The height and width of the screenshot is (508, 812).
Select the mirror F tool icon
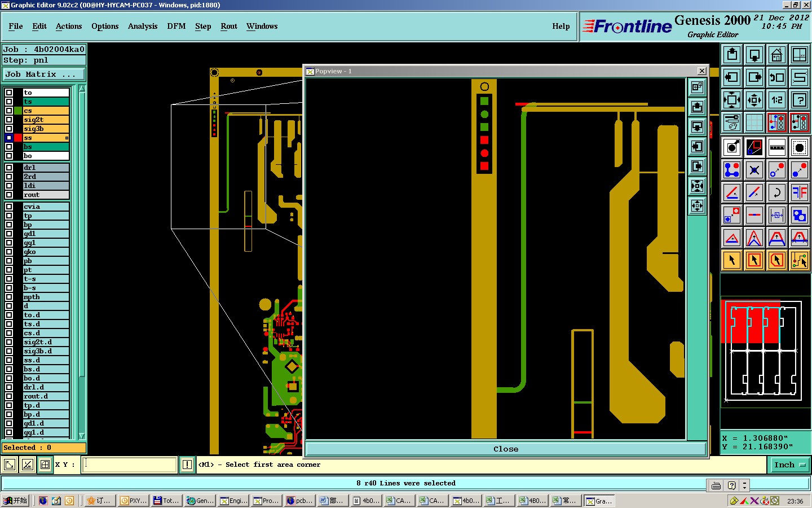click(800, 192)
